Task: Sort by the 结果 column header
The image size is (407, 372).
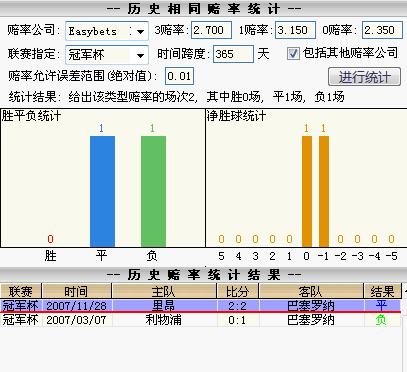Action: tap(382, 291)
